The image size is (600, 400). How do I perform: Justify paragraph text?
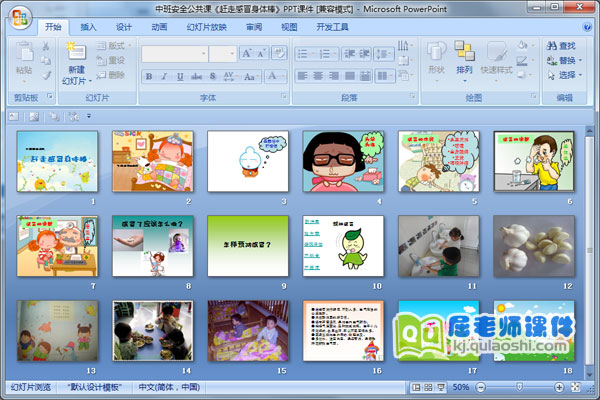click(x=349, y=76)
